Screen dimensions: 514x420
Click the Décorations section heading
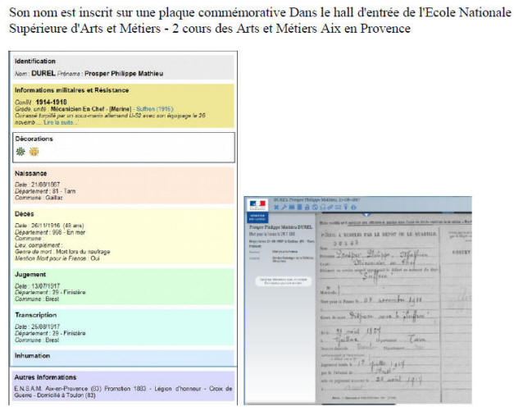click(34, 139)
